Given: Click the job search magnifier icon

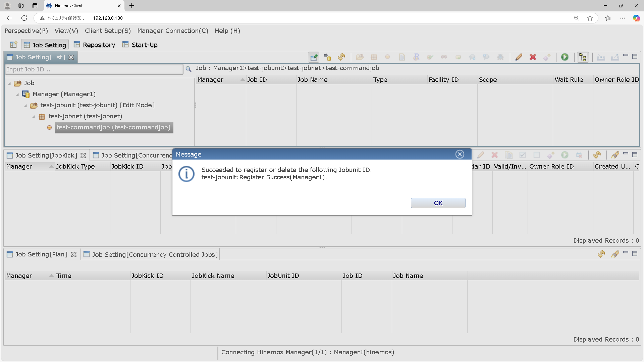Looking at the screenshot, I should point(189,69).
